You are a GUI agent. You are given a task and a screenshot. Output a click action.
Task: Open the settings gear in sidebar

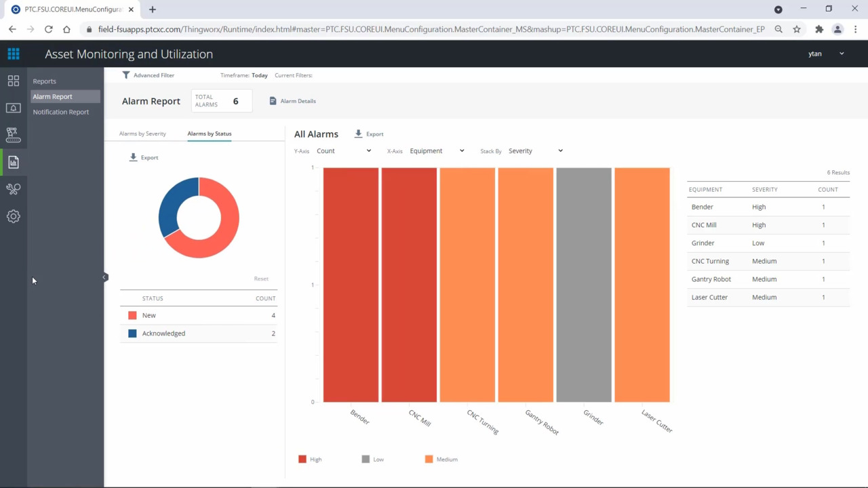pos(14,216)
